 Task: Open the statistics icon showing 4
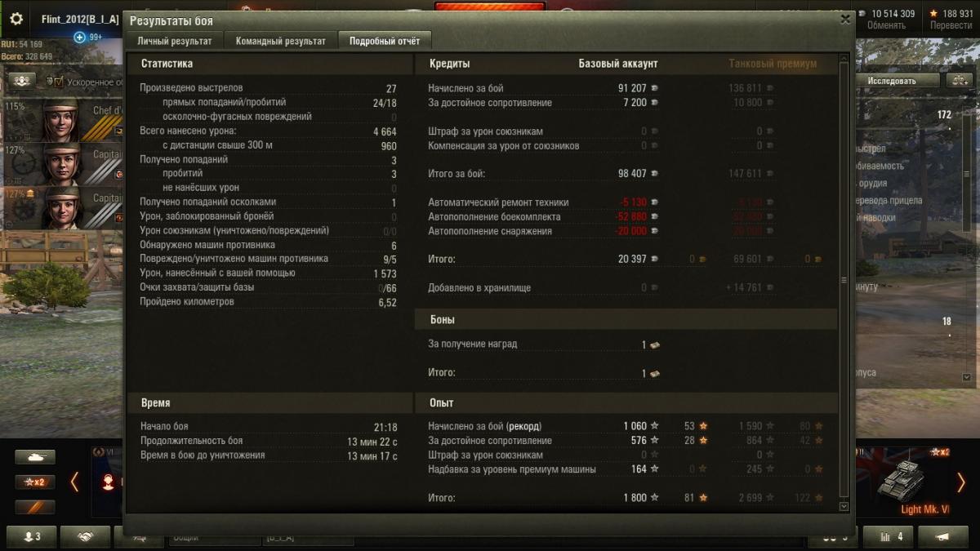pyautogui.click(x=889, y=536)
